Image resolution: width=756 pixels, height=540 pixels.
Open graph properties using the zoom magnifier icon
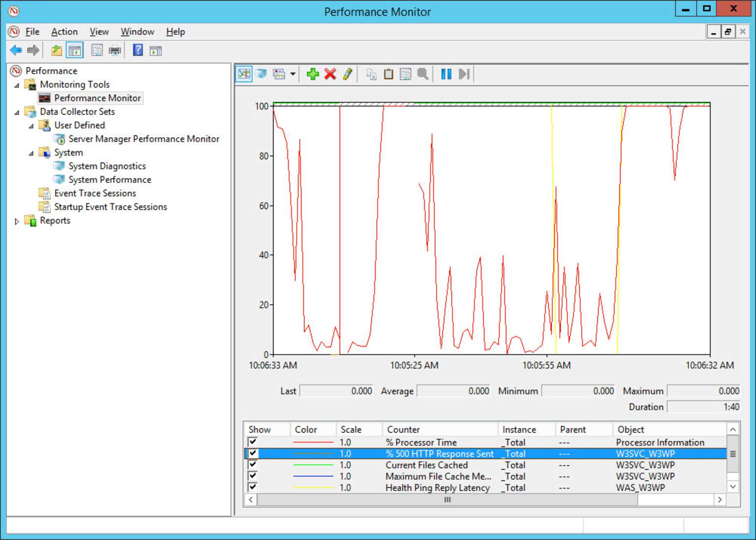(422, 74)
